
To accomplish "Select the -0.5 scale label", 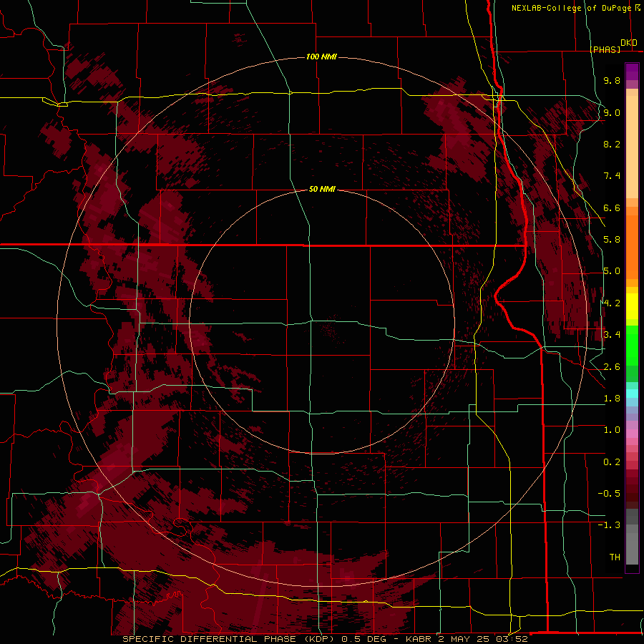I will (x=609, y=494).
